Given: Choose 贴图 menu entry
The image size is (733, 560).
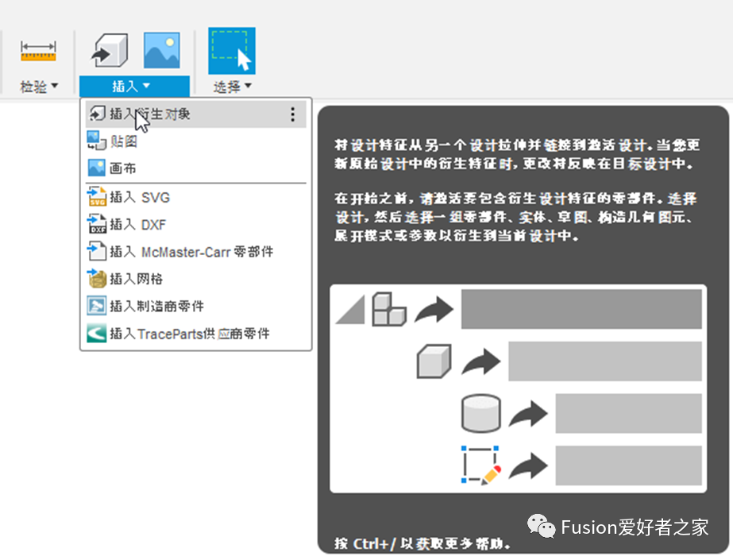Looking at the screenshot, I should [x=196, y=141].
